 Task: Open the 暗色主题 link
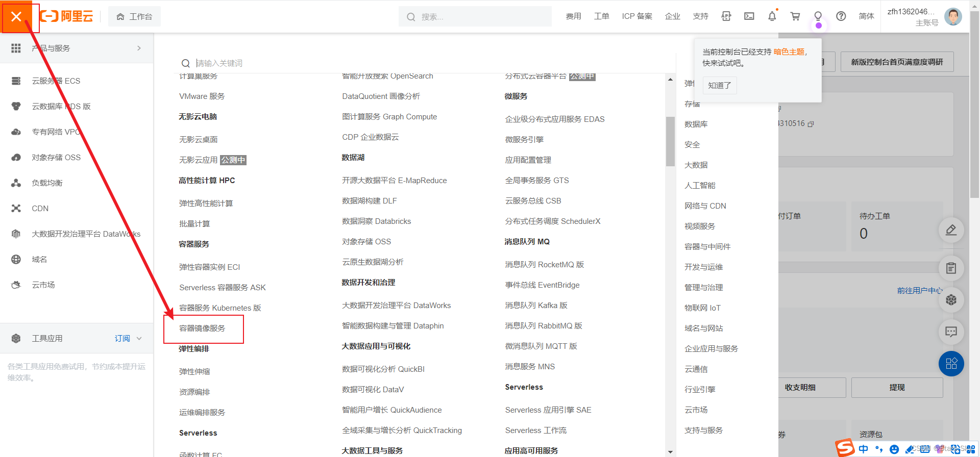coord(789,52)
